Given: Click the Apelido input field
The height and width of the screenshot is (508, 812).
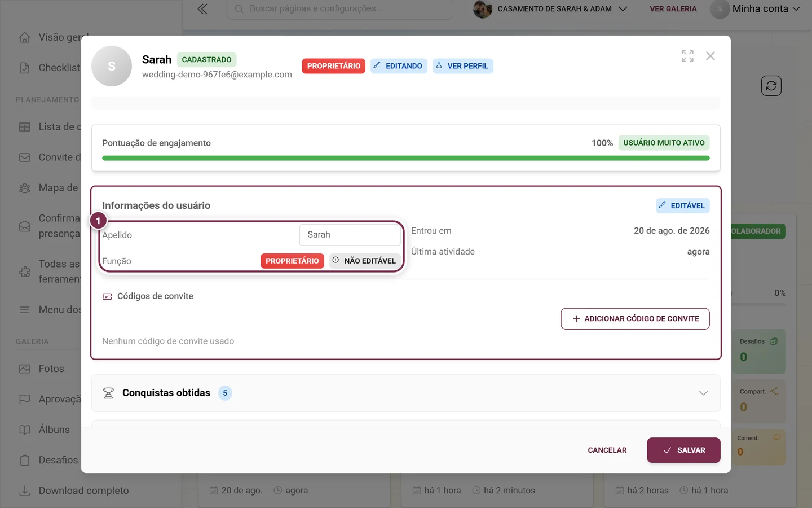Looking at the screenshot, I should tap(350, 235).
